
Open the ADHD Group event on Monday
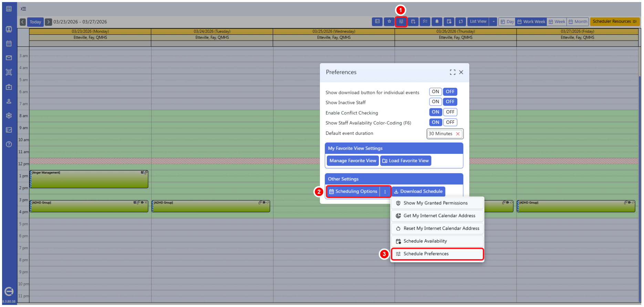89,207
